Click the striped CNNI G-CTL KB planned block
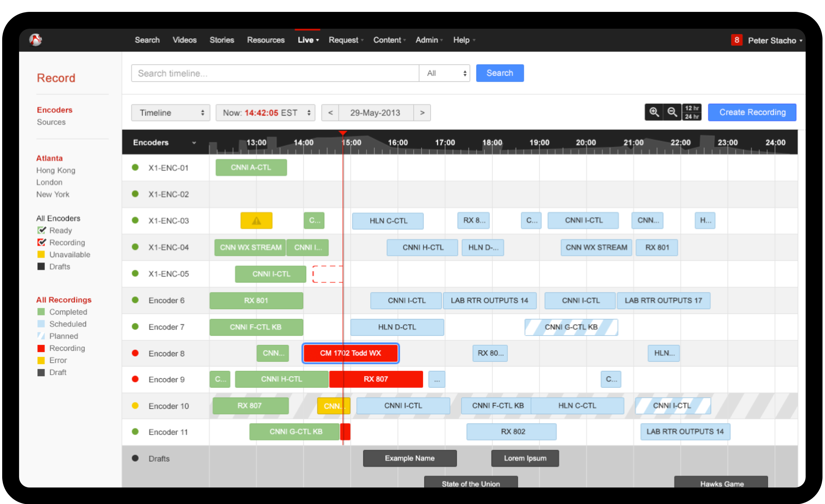The image size is (825, 504). pos(571,327)
